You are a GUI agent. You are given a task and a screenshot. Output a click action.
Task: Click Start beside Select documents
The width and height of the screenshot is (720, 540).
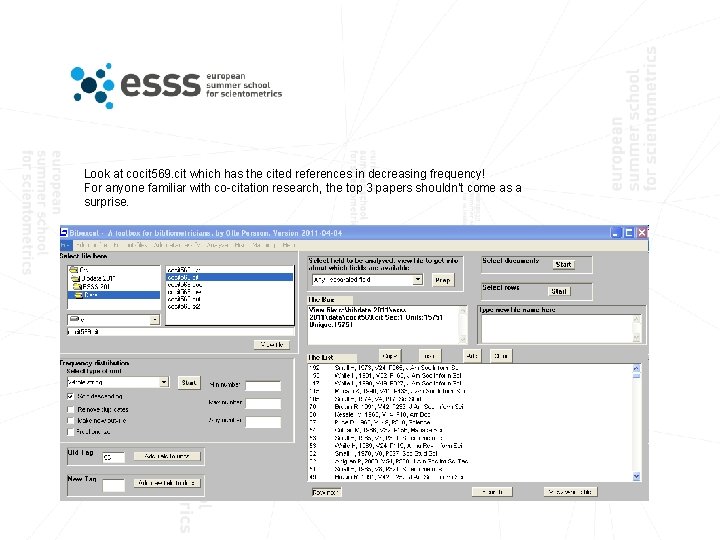(563, 264)
